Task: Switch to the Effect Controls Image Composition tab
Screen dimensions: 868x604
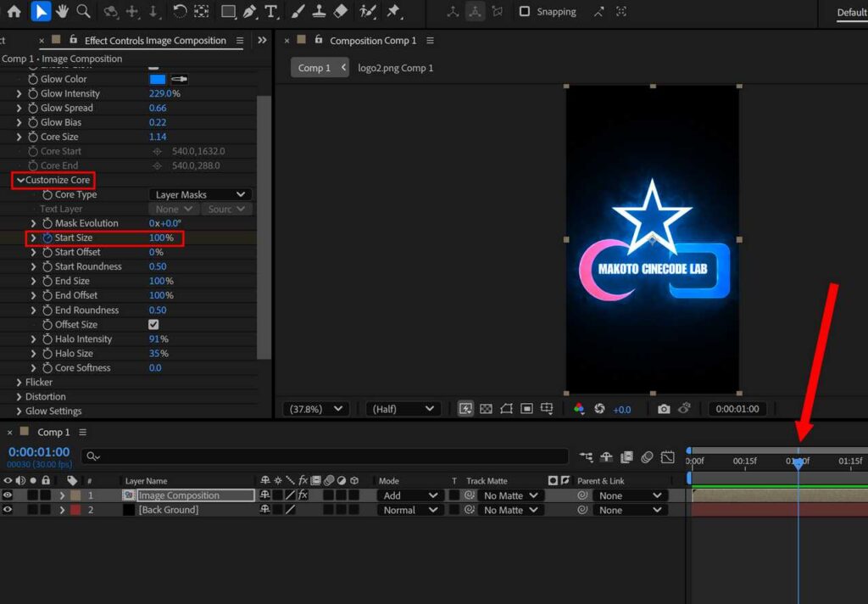Action: tap(155, 41)
